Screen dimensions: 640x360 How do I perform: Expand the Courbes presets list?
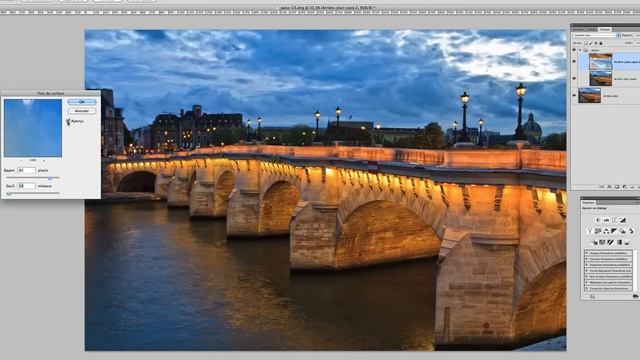pyautogui.click(x=587, y=259)
